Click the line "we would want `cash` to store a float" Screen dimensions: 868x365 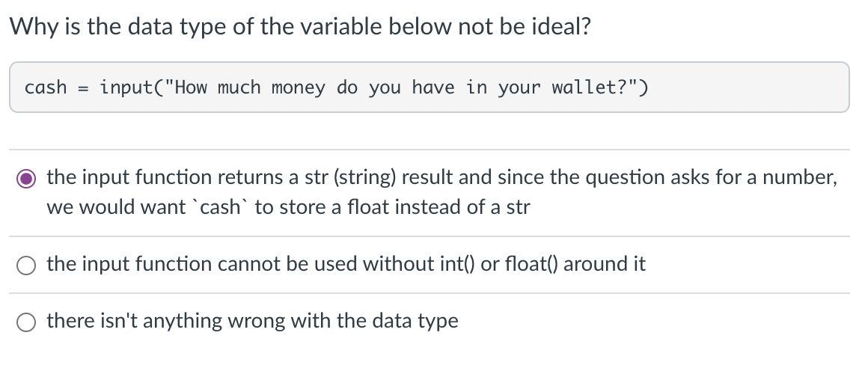tap(288, 207)
